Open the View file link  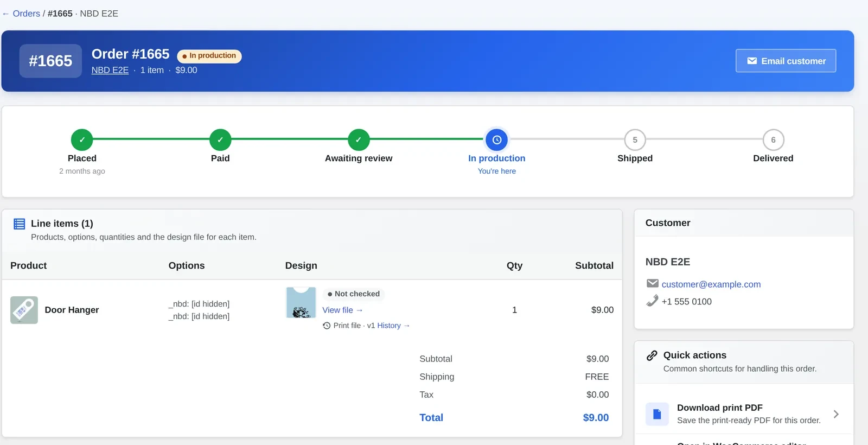click(342, 310)
